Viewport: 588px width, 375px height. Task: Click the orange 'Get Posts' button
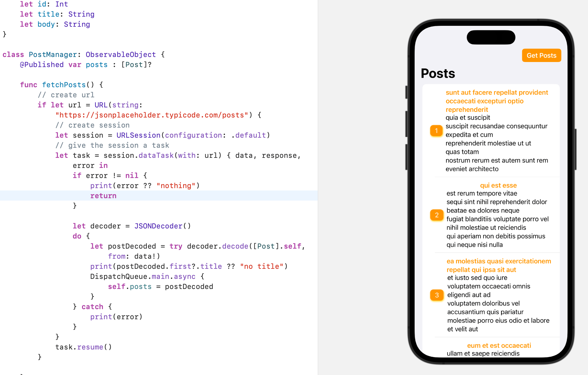(x=541, y=55)
